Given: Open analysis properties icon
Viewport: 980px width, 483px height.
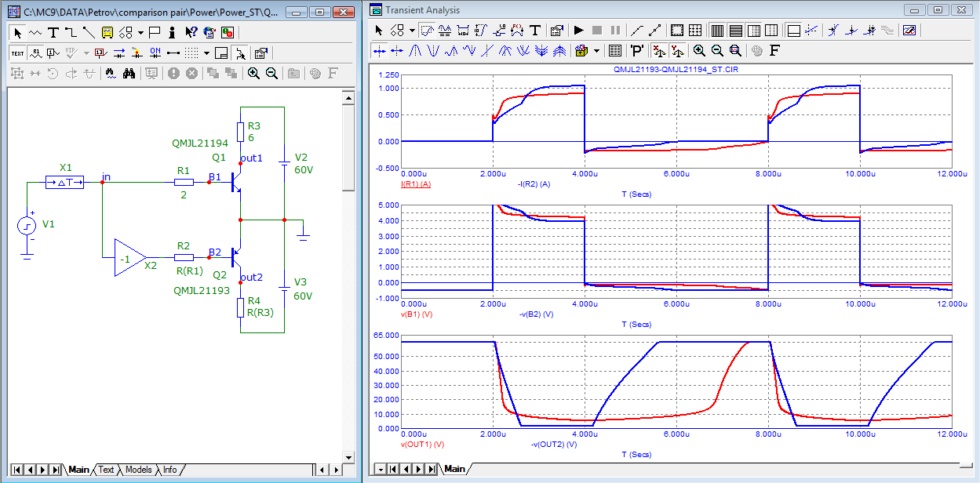Looking at the screenshot, I should (557, 31).
